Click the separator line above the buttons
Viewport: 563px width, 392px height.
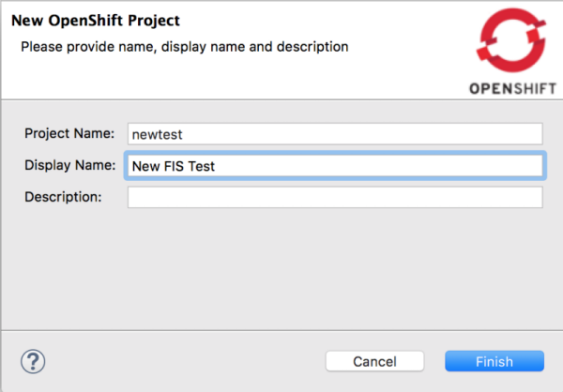[x=281, y=331]
